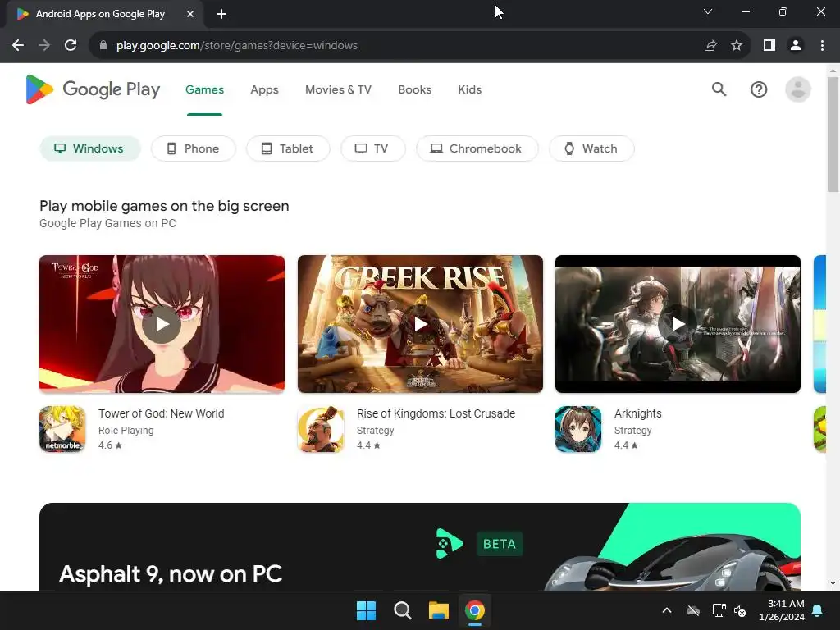This screenshot has width=840, height=630.
Task: Click the Role Playing genre text
Action: coord(126,430)
